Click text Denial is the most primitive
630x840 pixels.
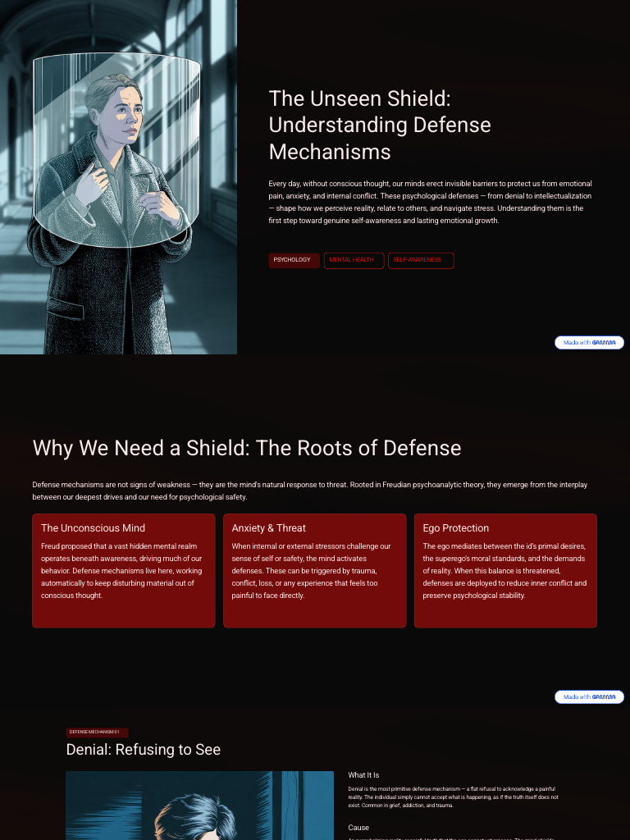click(x=453, y=797)
